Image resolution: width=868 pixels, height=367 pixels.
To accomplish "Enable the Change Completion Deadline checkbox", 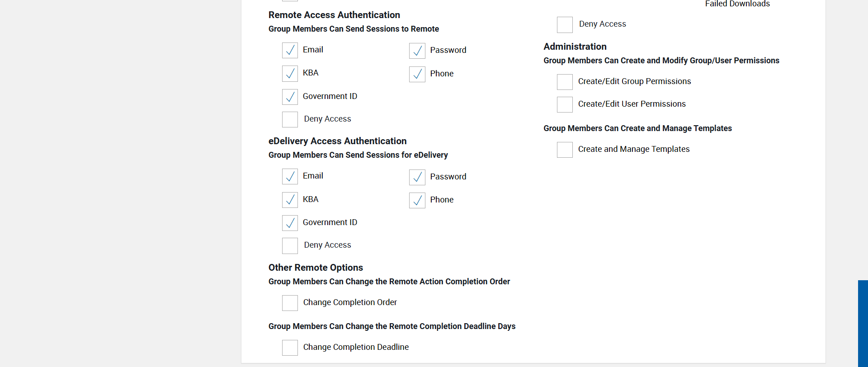I will (x=290, y=348).
